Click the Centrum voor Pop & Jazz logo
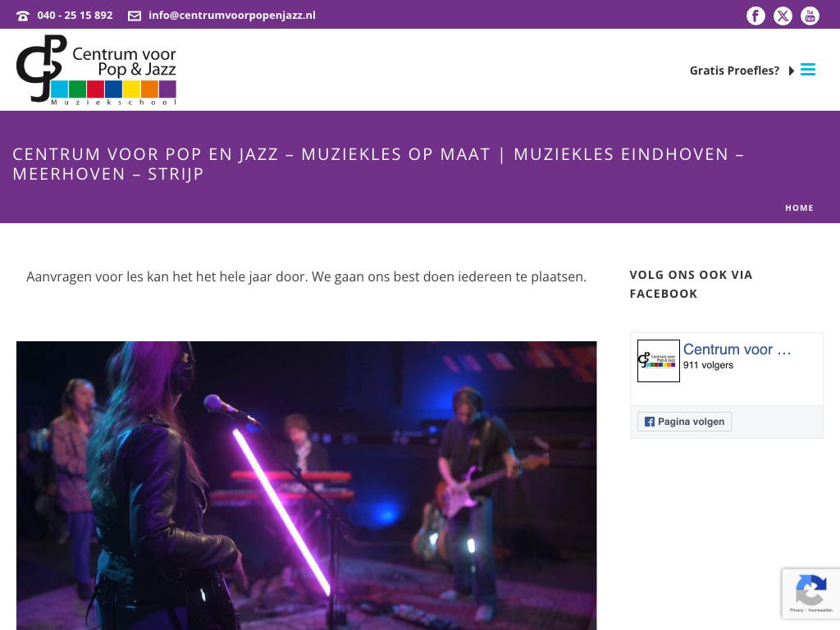840x630 pixels. pyautogui.click(x=97, y=70)
